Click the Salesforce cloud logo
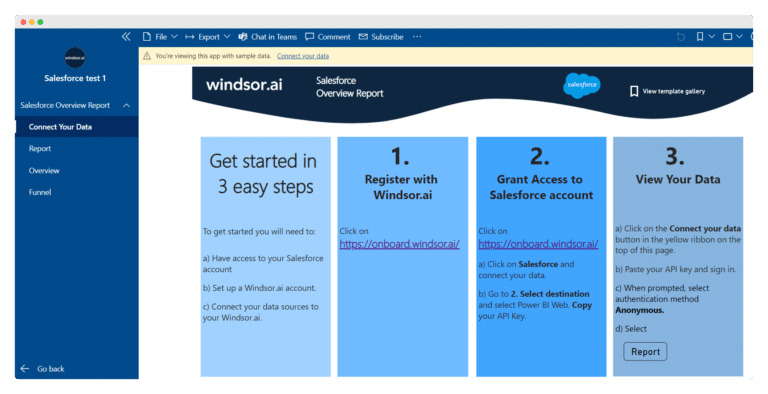The width and height of the screenshot is (768, 394). [x=581, y=85]
